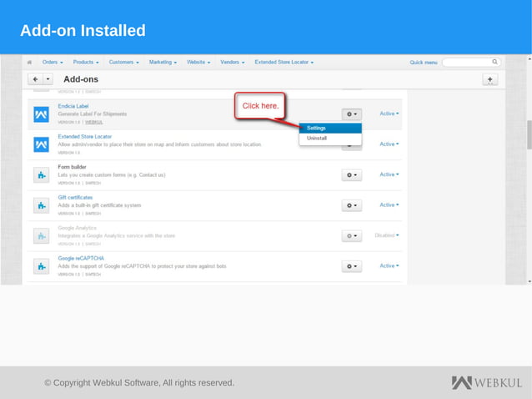Open the Extended Store Locator menu
Image resolution: width=532 pixels, height=399 pixels.
[284, 62]
